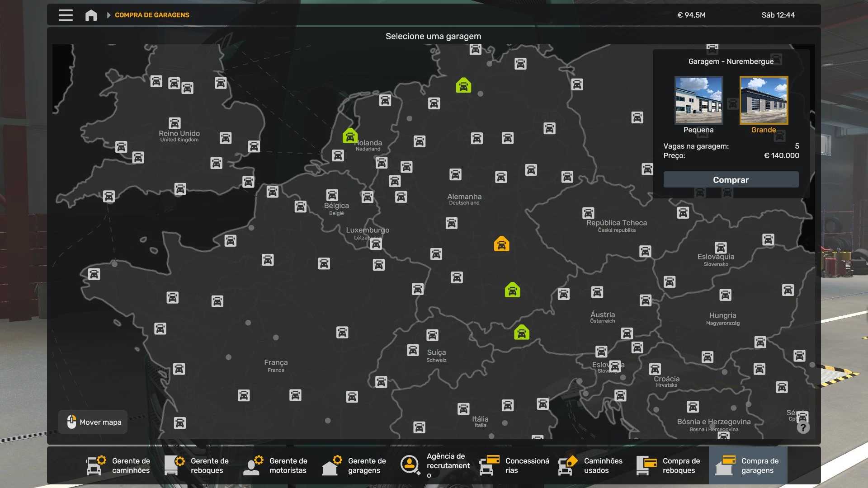Screen dimensions: 868x488
Task: Click garage marker above Eslováquia label
Action: pos(721,248)
